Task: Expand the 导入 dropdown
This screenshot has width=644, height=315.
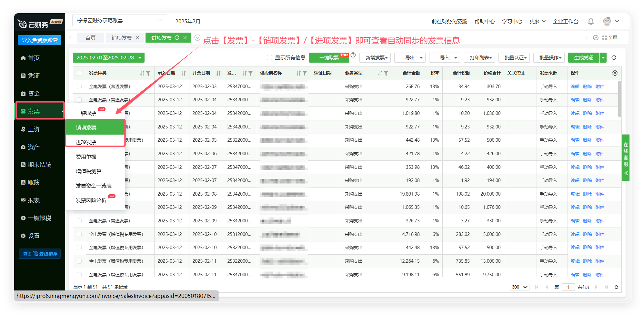Action: coord(445,57)
